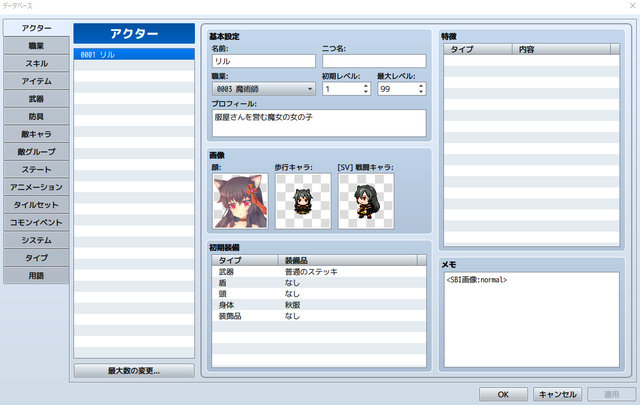Decrease the 初期レベル value
Screen dimensions: 640x405
(366, 92)
